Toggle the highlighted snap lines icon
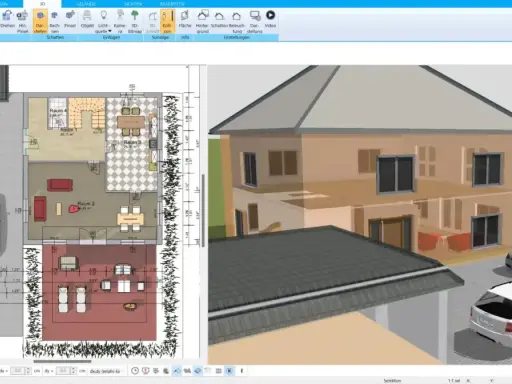Image resolution: width=512 pixels, height=384 pixels. click(177, 371)
